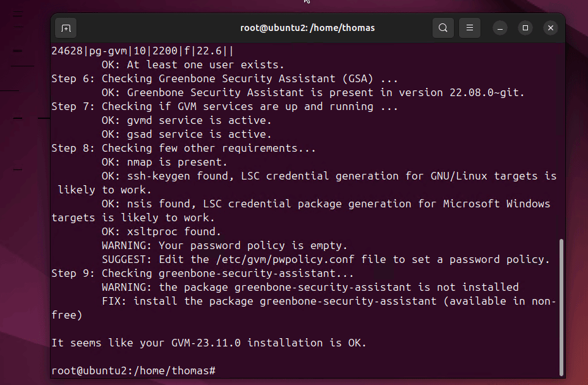
Task: Click the Step 7 GVM services line
Action: [x=224, y=106]
